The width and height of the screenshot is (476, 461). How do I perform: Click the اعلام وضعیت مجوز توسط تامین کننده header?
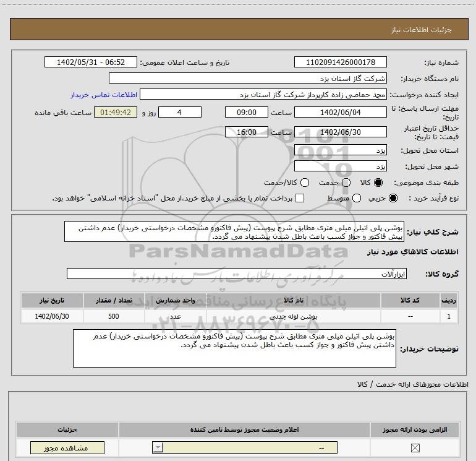pos(244,429)
